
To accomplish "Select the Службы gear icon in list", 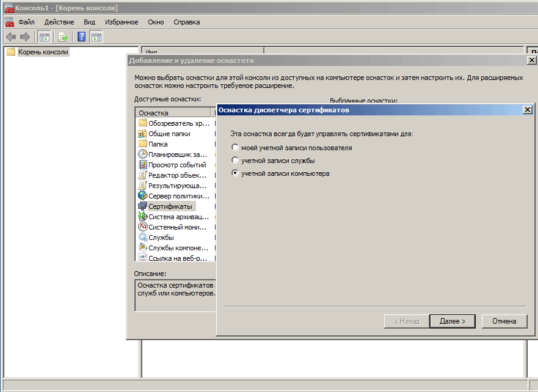I will (x=142, y=238).
